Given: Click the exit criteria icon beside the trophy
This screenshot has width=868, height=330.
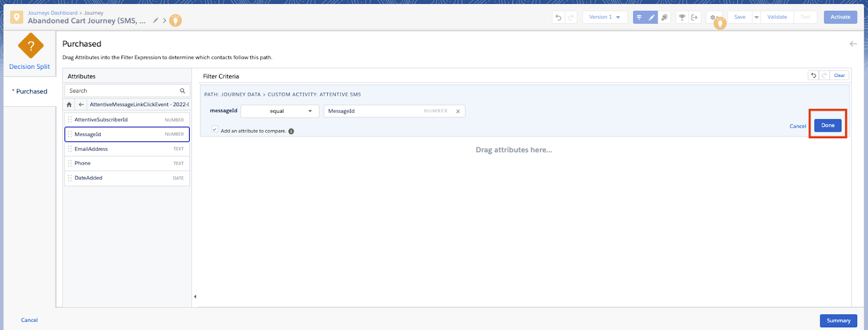Looking at the screenshot, I should 694,17.
